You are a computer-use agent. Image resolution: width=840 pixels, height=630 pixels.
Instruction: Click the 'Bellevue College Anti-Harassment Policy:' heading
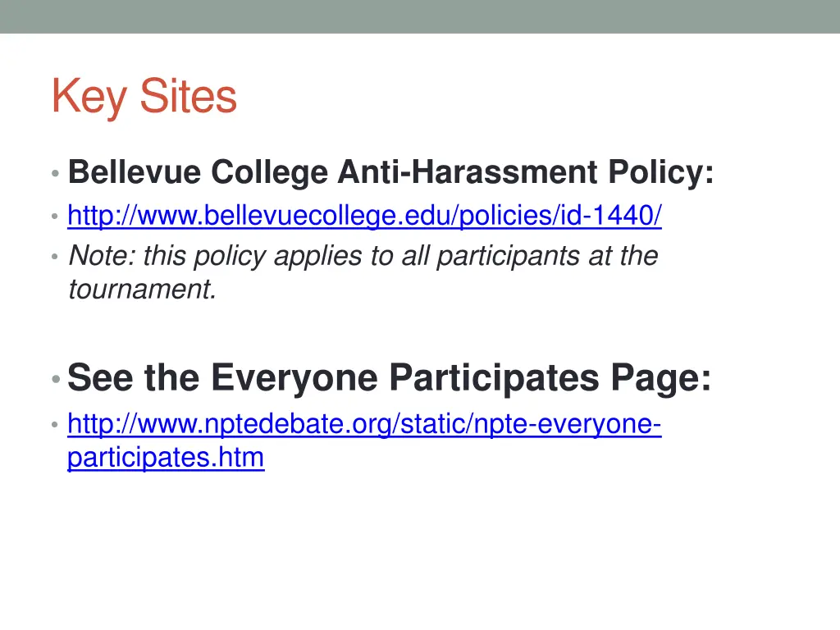(x=391, y=172)
